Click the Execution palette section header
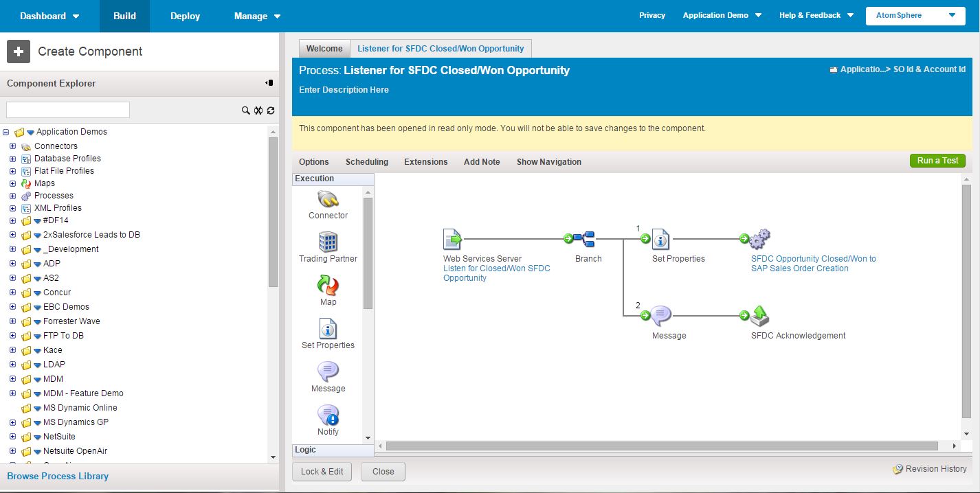 coord(333,179)
